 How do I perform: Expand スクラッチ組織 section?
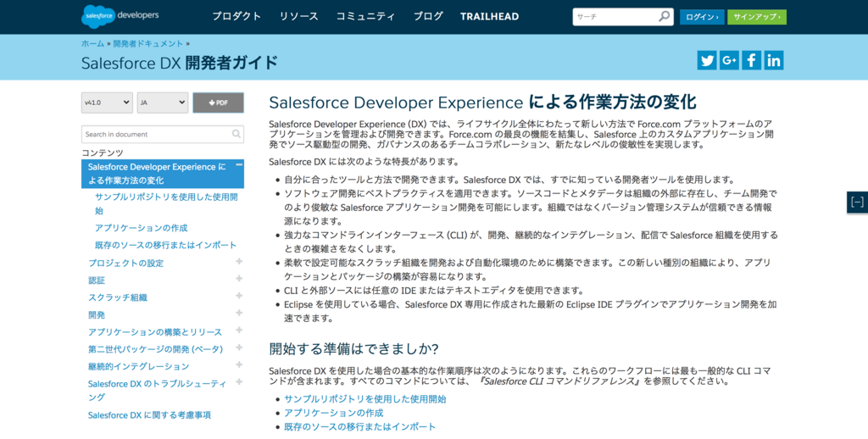click(239, 296)
